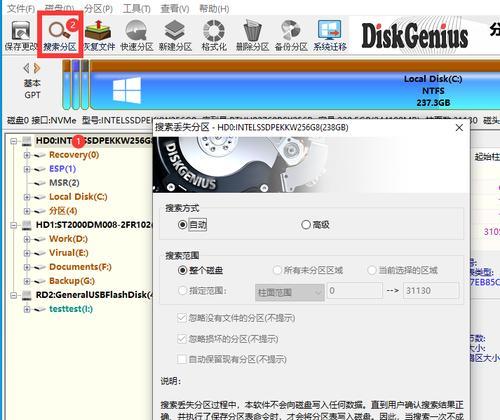The width and height of the screenshot is (500, 420).
Task: Open the 备份分区 backup partition tool
Action: (291, 35)
